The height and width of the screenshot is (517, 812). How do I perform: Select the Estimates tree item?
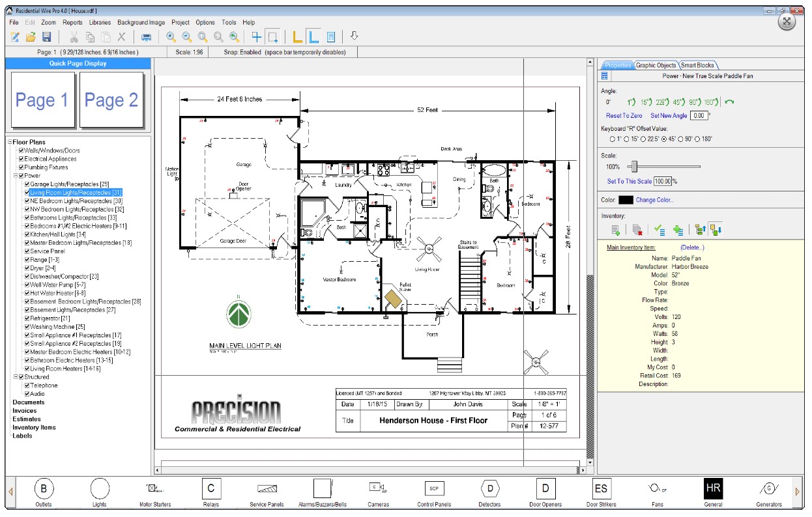click(27, 419)
